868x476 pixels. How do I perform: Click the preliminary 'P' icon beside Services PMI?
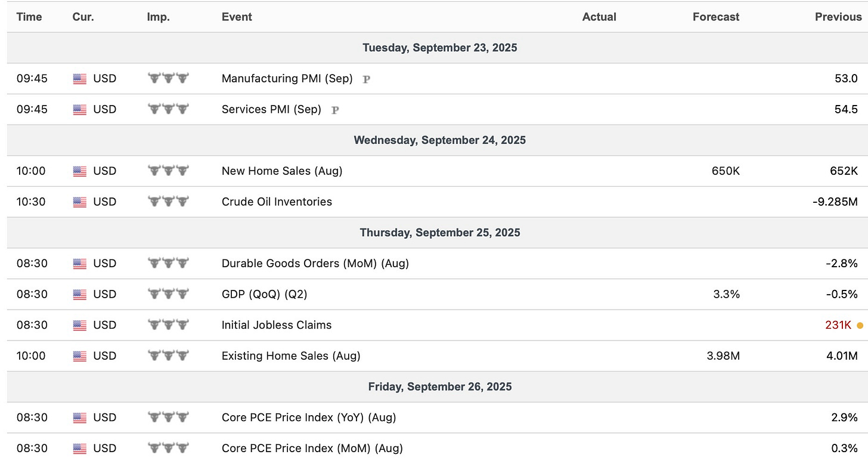pyautogui.click(x=335, y=110)
